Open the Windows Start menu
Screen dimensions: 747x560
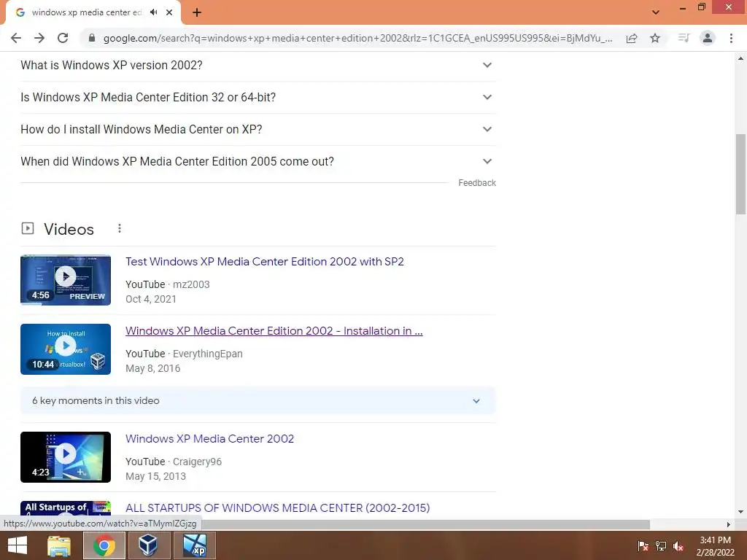tap(18, 545)
